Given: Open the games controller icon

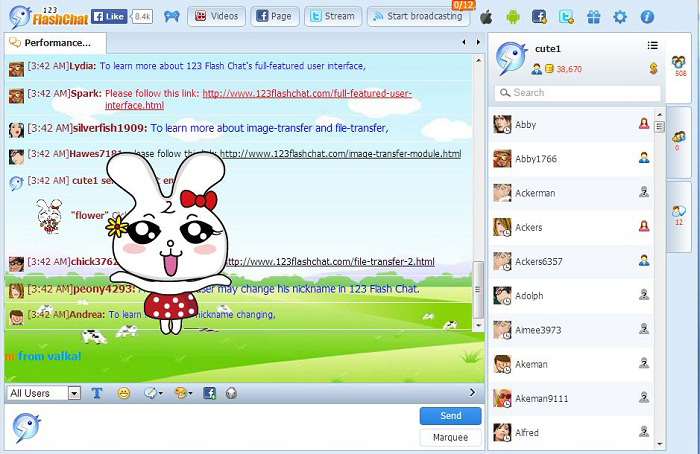Looking at the screenshot, I should click(x=171, y=17).
